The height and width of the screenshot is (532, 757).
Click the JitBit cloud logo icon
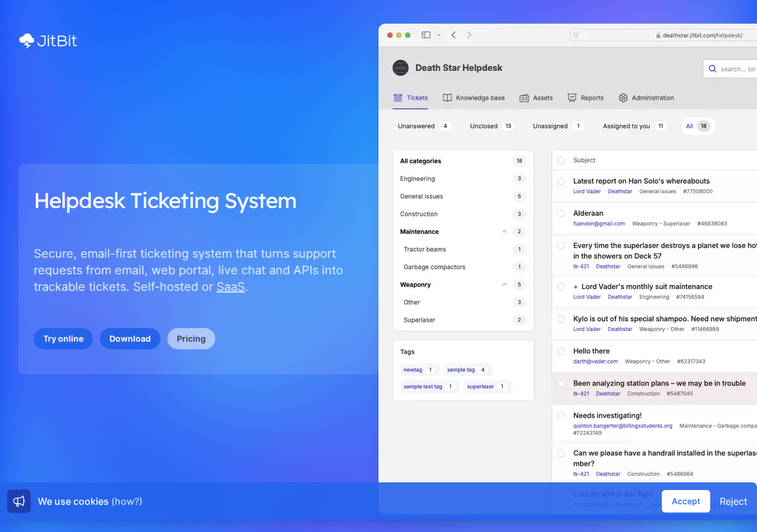pyautogui.click(x=26, y=41)
